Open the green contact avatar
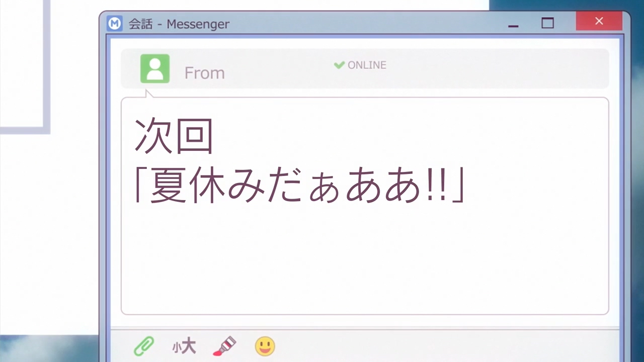 coord(155,69)
